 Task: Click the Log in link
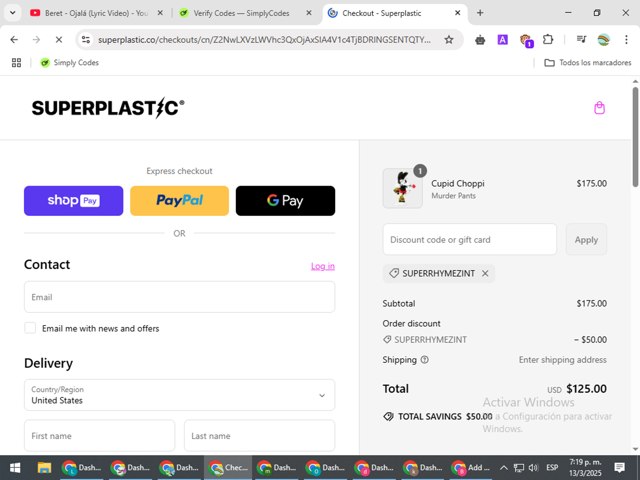322,266
